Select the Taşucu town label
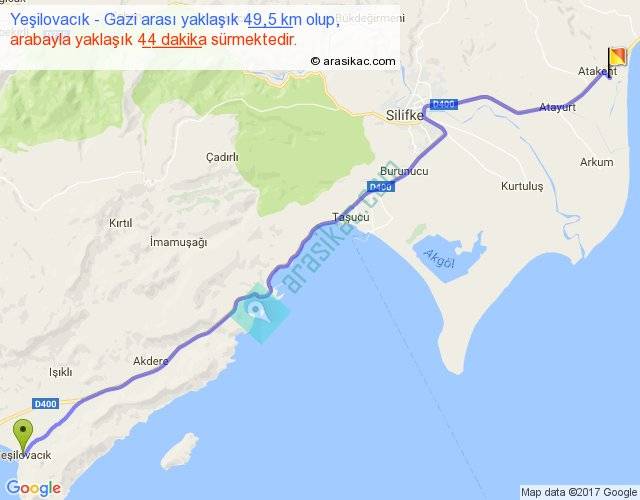640x500 pixels. coord(351,217)
